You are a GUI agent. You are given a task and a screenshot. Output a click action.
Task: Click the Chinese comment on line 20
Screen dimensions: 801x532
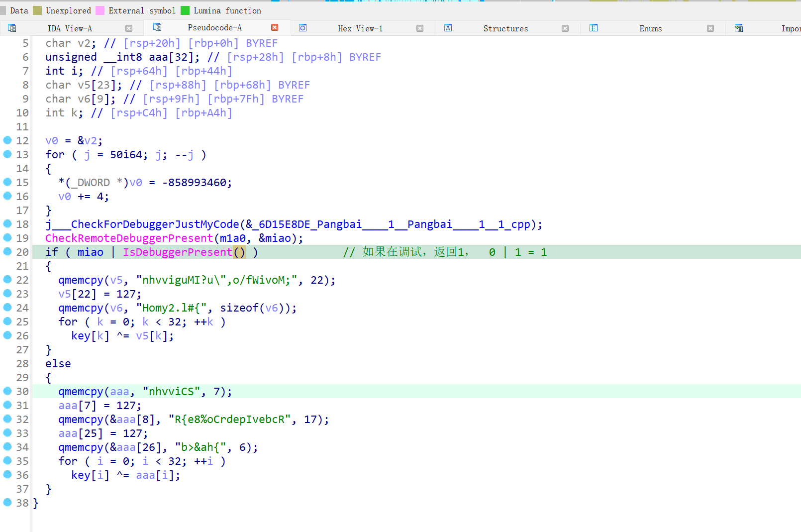pyautogui.click(x=445, y=252)
